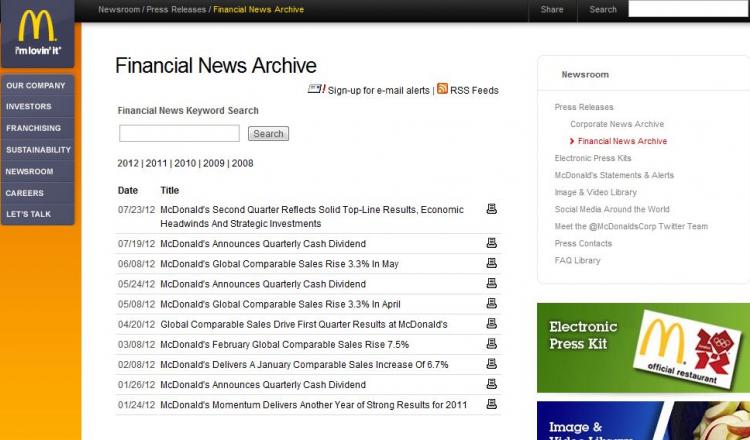Viewport: 750px width, 440px height.
Task: Open the e-mail alerts sign-up icon
Action: pos(316,89)
